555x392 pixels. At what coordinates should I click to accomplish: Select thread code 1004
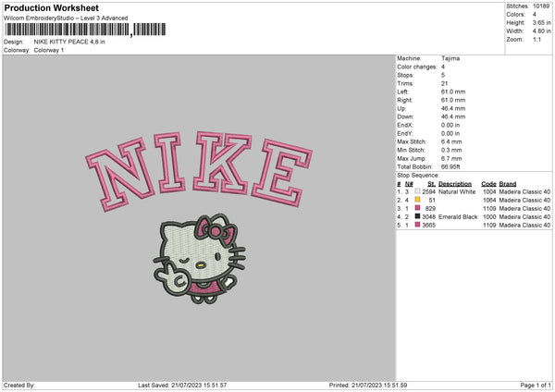[489, 191]
